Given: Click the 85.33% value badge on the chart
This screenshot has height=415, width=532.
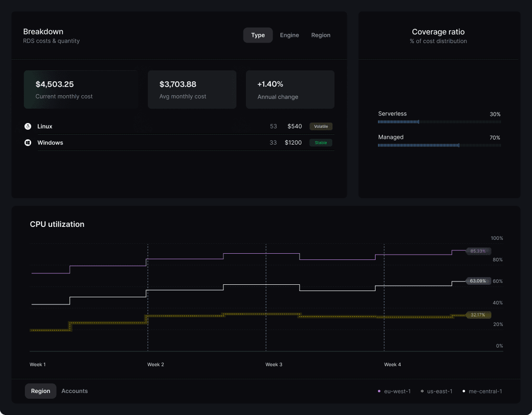Looking at the screenshot, I should 478,251.
